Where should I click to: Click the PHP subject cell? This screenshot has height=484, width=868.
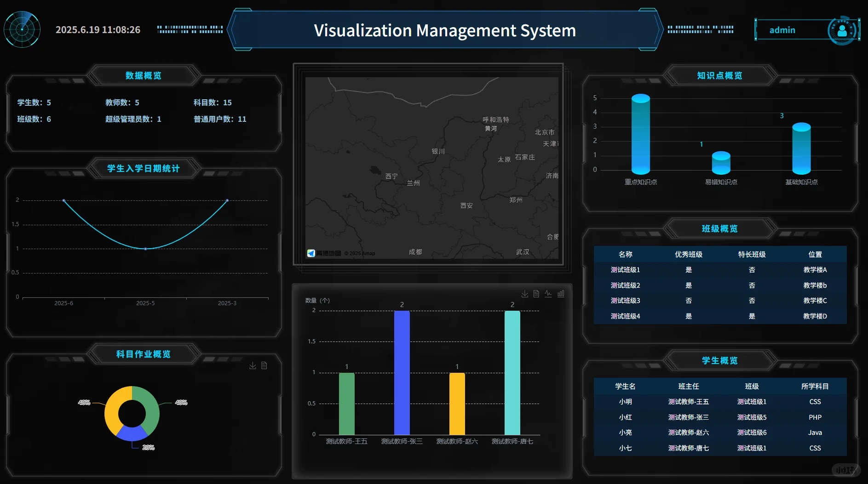tap(815, 417)
